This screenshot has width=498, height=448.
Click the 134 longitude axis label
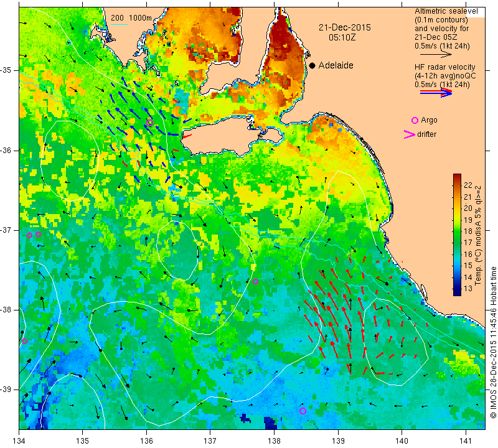[x=19, y=441]
